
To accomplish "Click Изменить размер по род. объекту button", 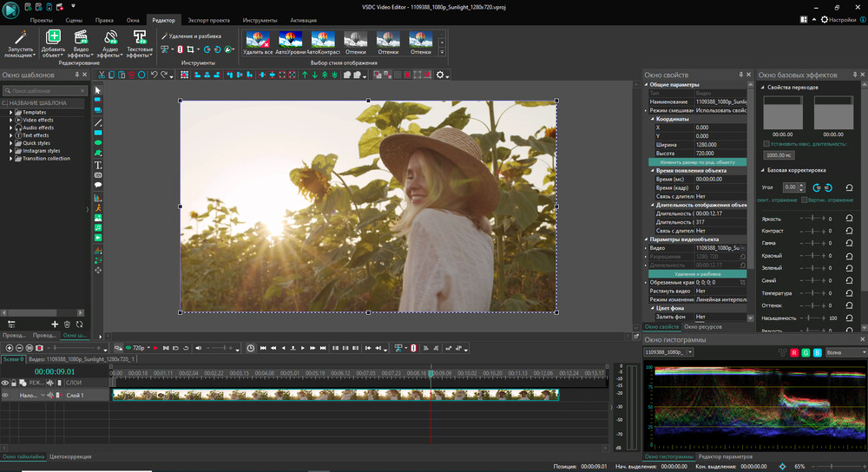I will pos(698,162).
